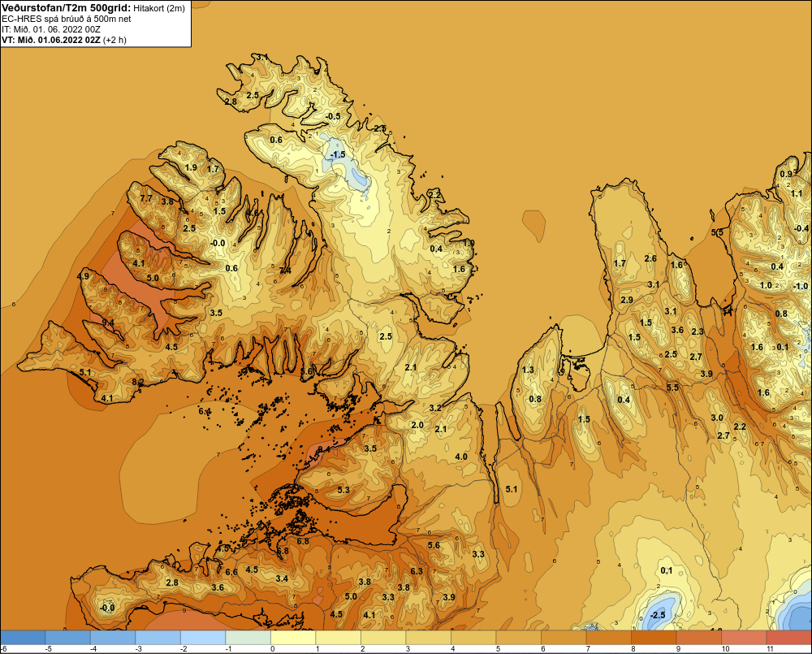The height and width of the screenshot is (654, 812).
Task: Click the '2.9' temperature value
Action: coord(627,300)
